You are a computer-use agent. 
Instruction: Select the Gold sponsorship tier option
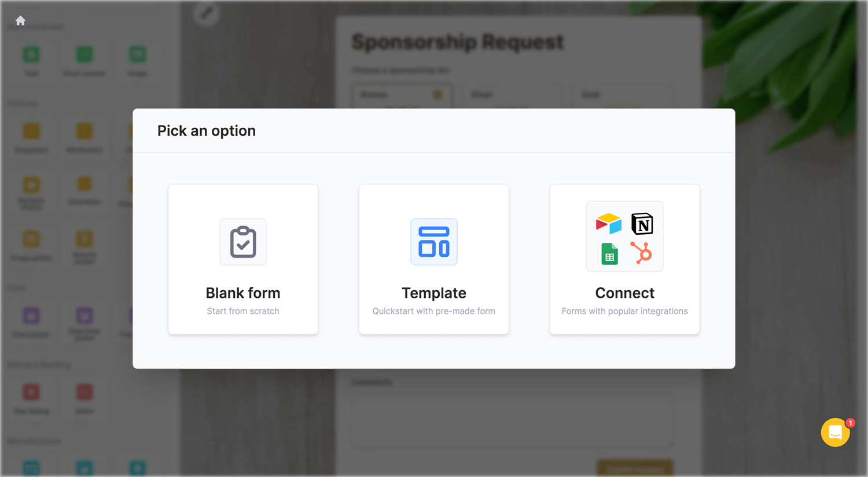(x=623, y=95)
